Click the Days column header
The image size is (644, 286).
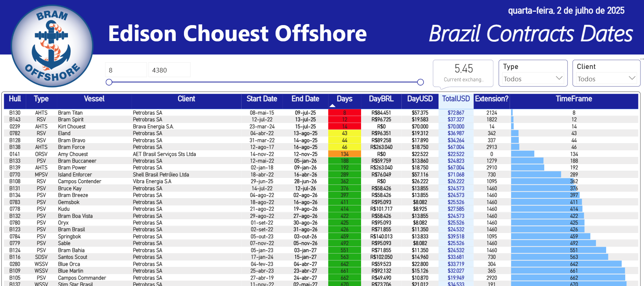[344, 99]
